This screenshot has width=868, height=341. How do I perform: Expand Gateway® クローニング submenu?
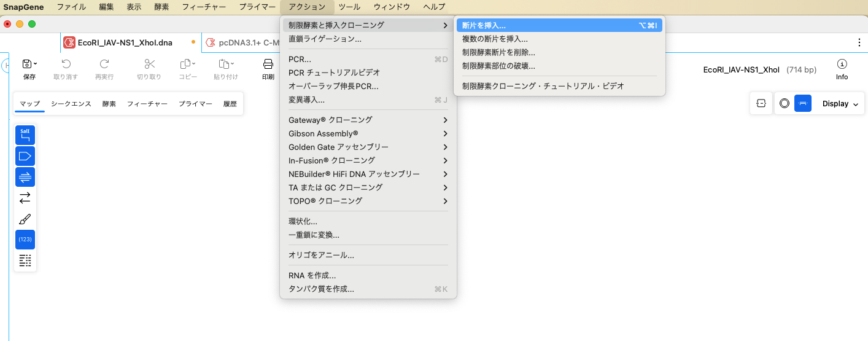[x=368, y=120]
